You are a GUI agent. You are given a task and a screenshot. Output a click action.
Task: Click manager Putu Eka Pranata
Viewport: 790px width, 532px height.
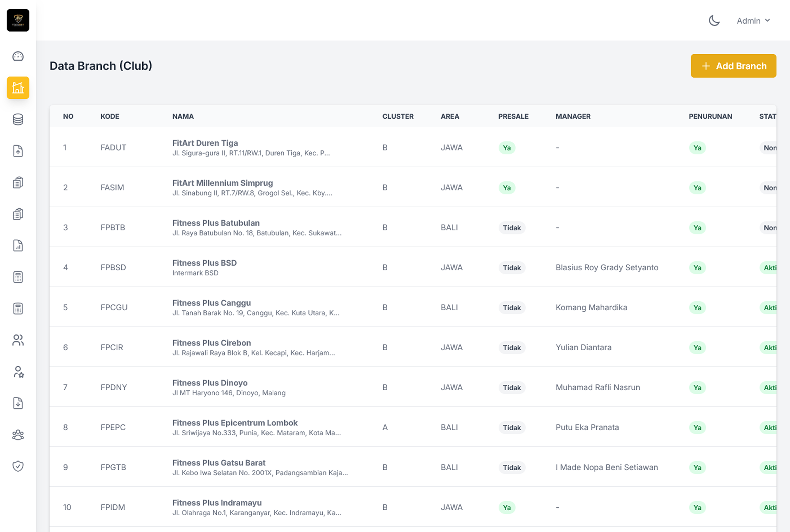point(587,428)
